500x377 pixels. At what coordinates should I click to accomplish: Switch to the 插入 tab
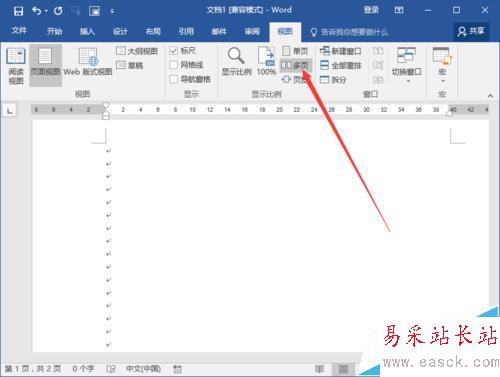pos(87,31)
